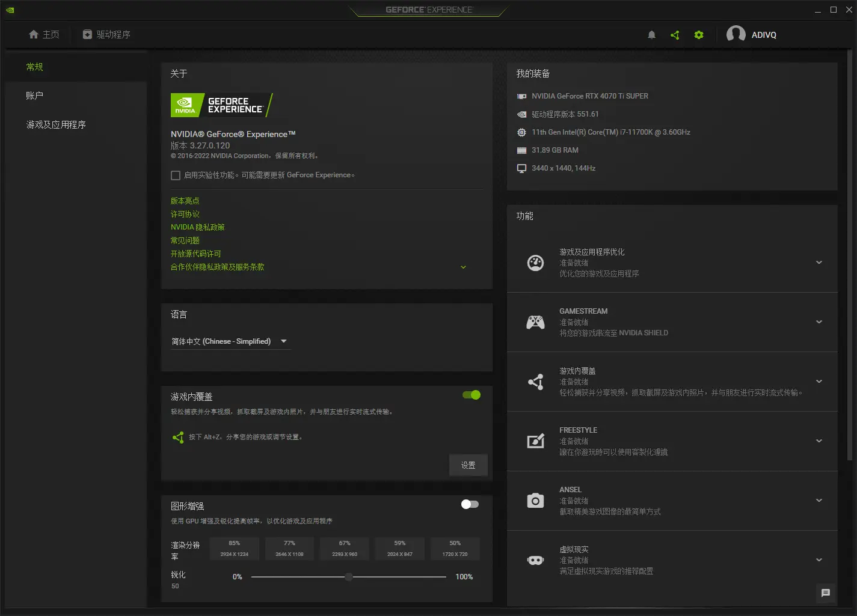Screen dimensions: 857x616
Task: Select 67% render resolution 2293 X 960
Action: (x=345, y=549)
